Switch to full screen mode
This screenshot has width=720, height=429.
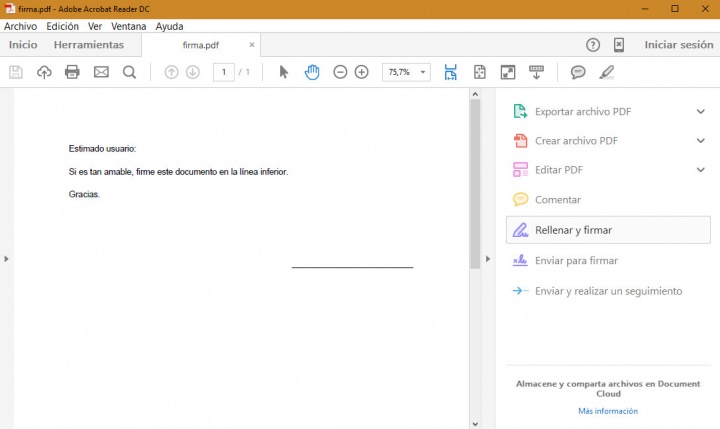coord(508,72)
